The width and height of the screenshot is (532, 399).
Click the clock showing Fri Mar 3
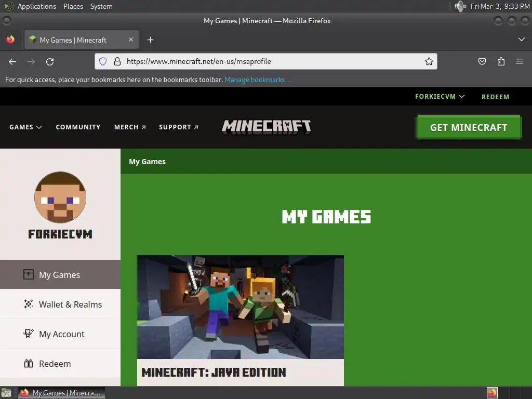[500, 6]
